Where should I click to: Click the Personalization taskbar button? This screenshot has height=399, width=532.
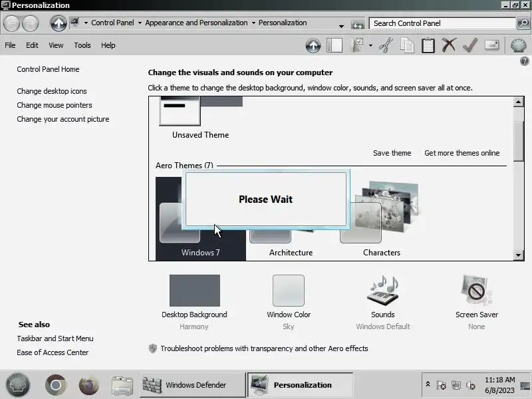300,385
